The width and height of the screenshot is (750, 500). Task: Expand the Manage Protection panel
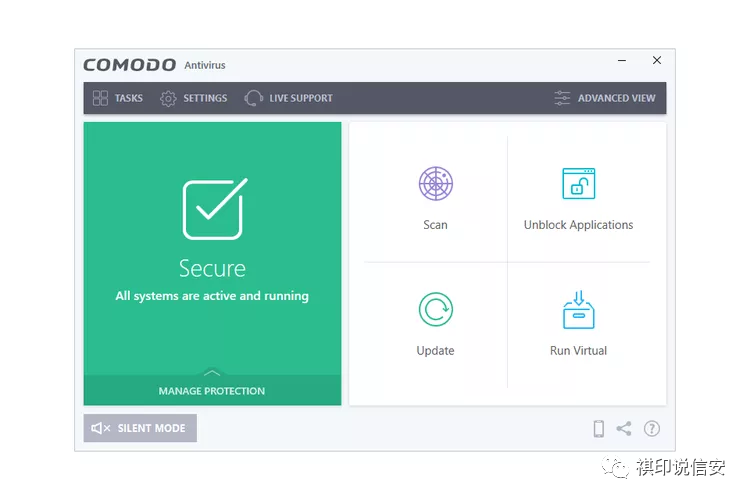pos(212,391)
